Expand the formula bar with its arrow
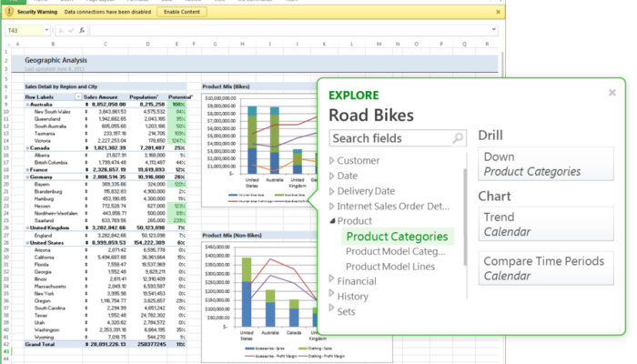Screen dimensions: 637x364 493,30
